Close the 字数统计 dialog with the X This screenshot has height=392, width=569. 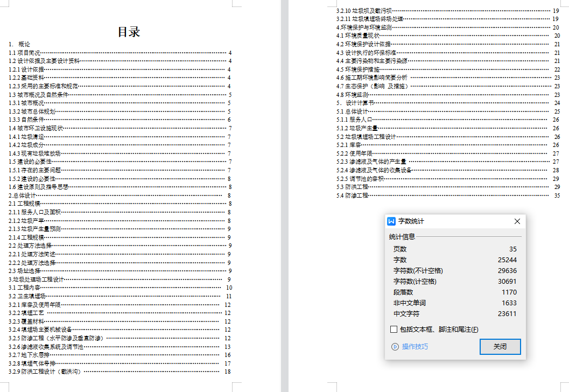[517, 221]
